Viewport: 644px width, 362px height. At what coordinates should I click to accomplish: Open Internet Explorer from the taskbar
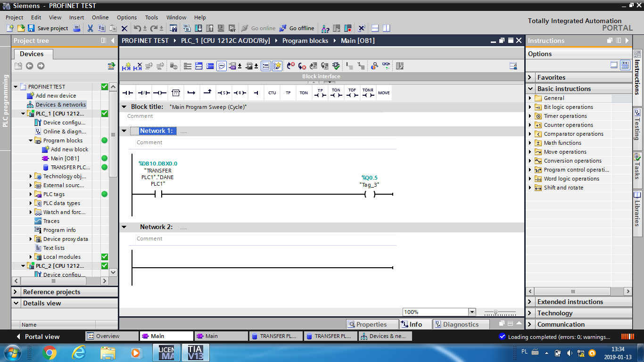[x=79, y=353]
